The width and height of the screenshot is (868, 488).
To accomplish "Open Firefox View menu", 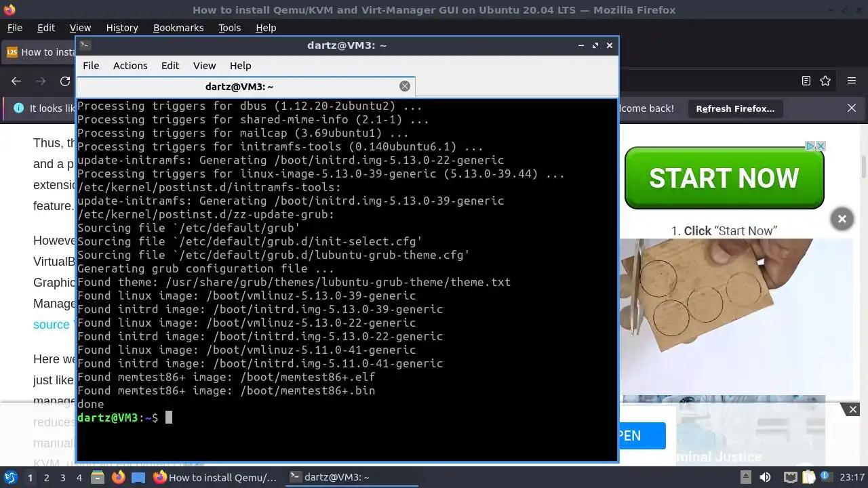I will click(x=80, y=28).
